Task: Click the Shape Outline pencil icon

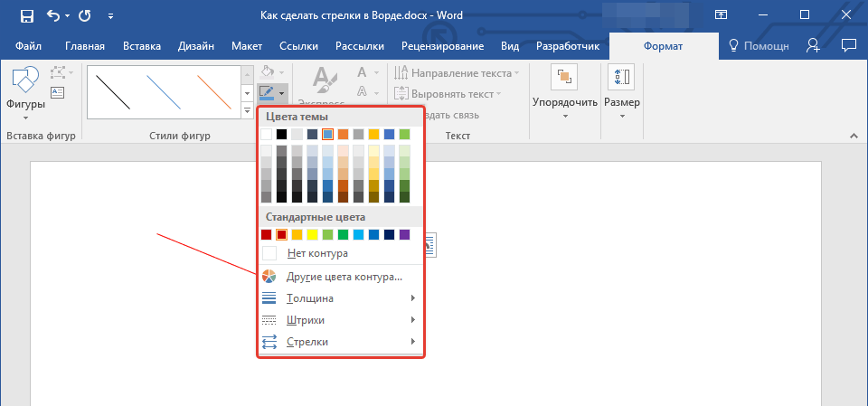Action: point(266,92)
